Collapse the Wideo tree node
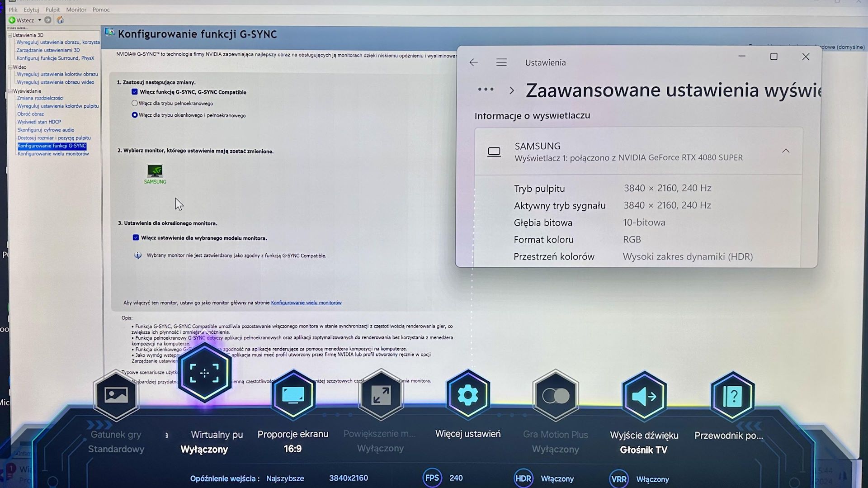Image resolution: width=868 pixels, height=488 pixels. pyautogui.click(x=10, y=67)
